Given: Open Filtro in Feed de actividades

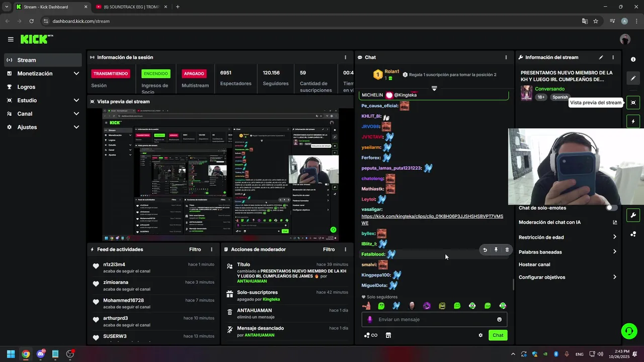Looking at the screenshot, I should click(195, 249).
